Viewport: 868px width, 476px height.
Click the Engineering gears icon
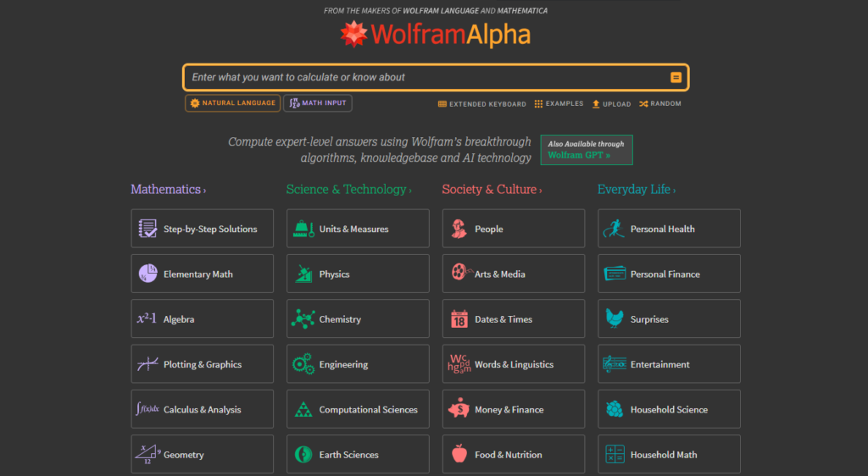tap(303, 364)
